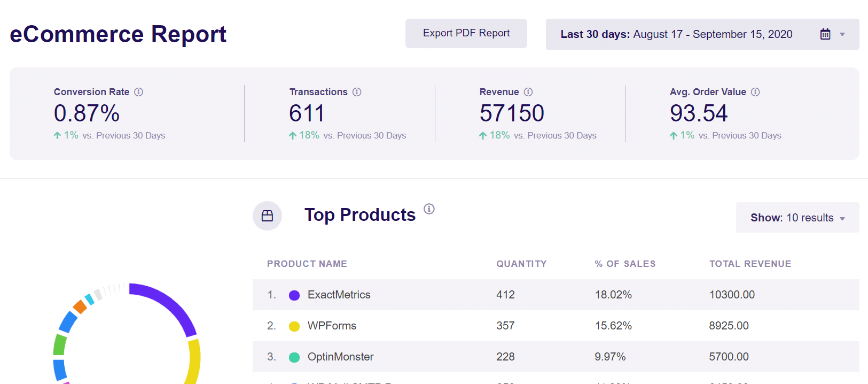This screenshot has height=384, width=868.
Task: Open Transactions info tooltip icon
Action: pyautogui.click(x=357, y=92)
